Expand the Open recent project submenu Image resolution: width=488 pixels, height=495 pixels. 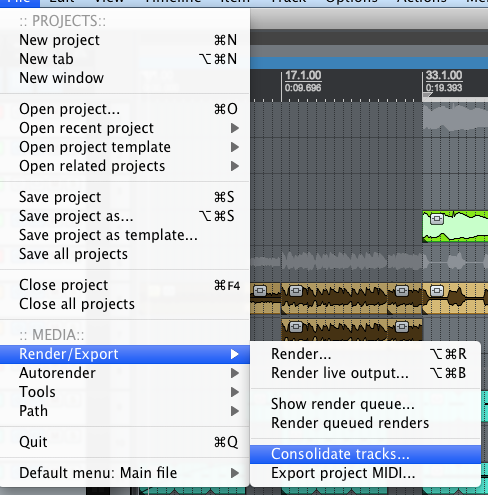click(235, 128)
